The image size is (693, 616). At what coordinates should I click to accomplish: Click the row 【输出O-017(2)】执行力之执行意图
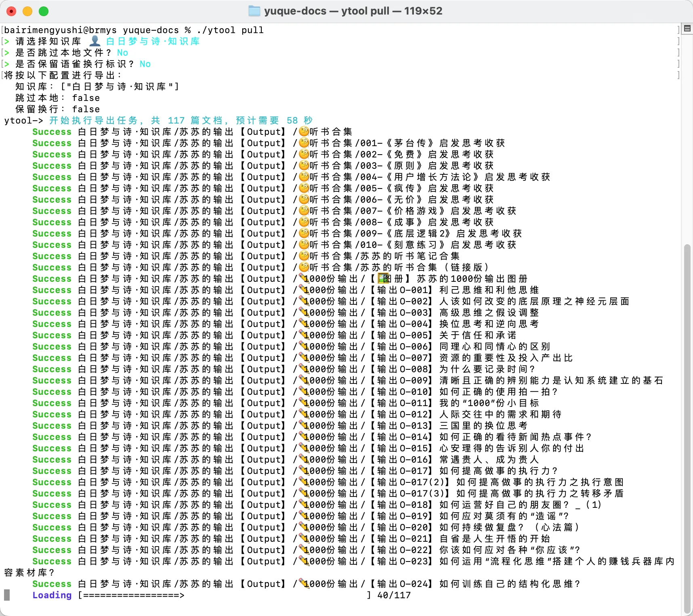328,482
